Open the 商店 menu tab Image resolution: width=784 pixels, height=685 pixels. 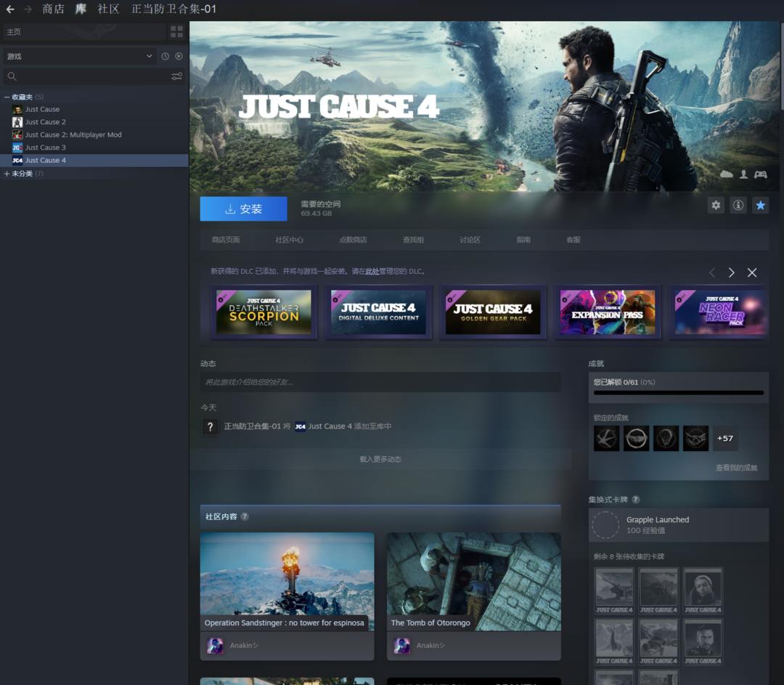53,9
